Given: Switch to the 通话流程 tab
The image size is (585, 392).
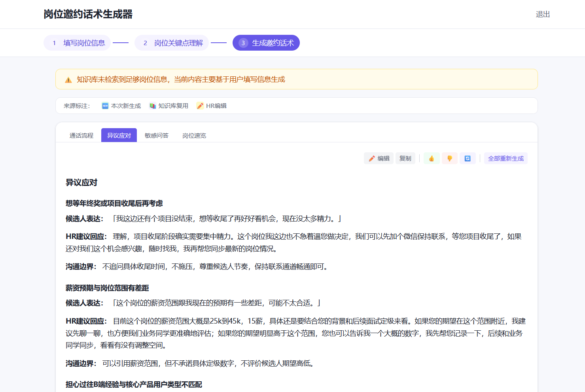Looking at the screenshot, I should pyautogui.click(x=81, y=135).
